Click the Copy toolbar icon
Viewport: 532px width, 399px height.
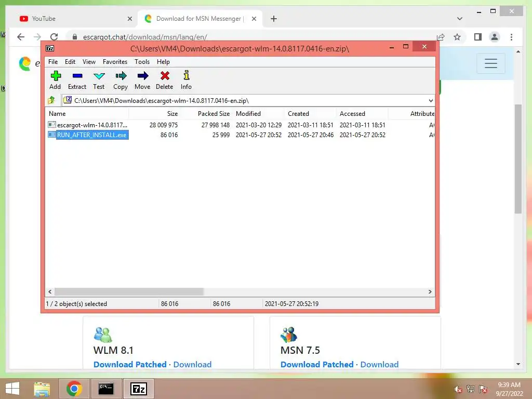pyautogui.click(x=121, y=80)
